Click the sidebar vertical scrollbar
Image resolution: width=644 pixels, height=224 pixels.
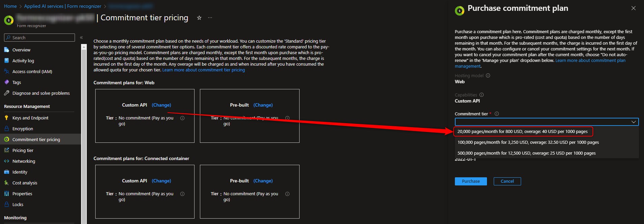[x=84, y=134]
